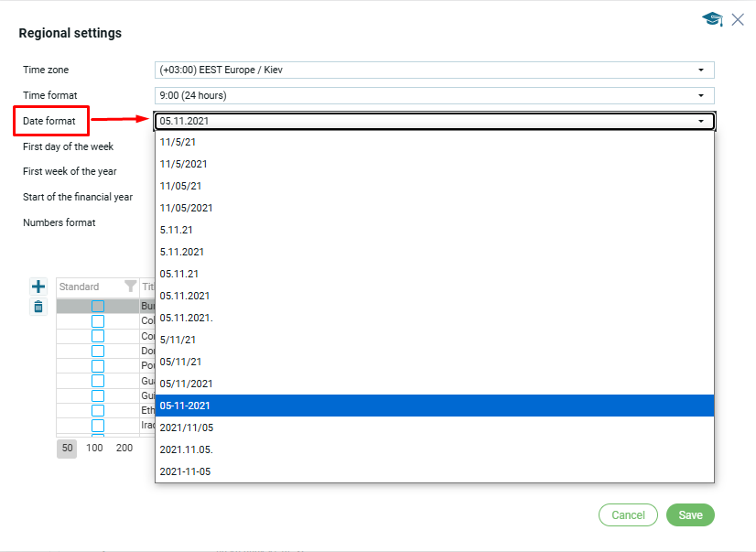Image resolution: width=756 pixels, height=552 pixels.
Task: Click the plus icon to add row
Action: pos(38,287)
